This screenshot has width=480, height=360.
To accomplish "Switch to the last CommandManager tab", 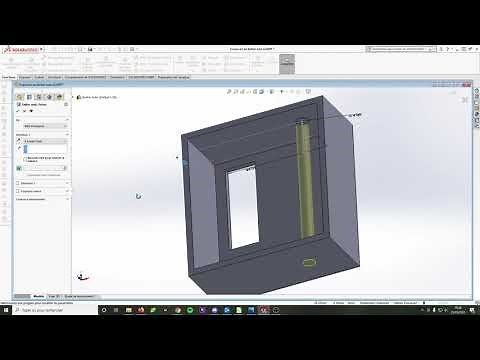I will tap(173, 77).
